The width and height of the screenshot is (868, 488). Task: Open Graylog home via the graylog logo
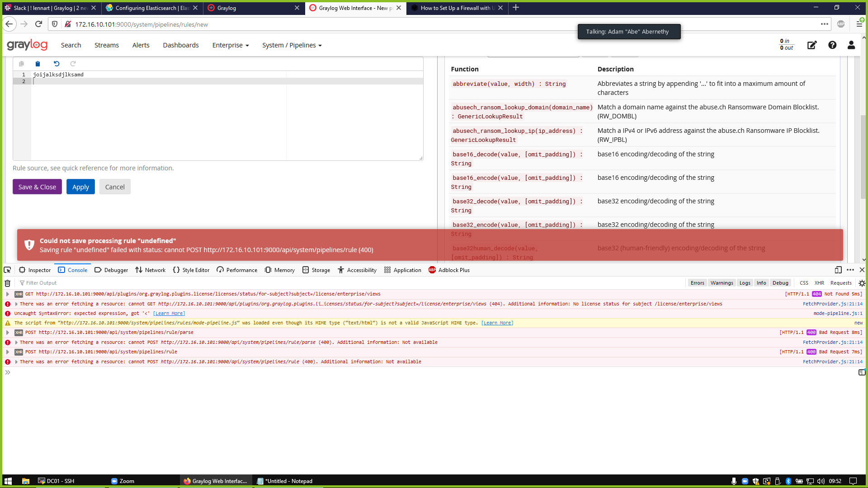27,45
